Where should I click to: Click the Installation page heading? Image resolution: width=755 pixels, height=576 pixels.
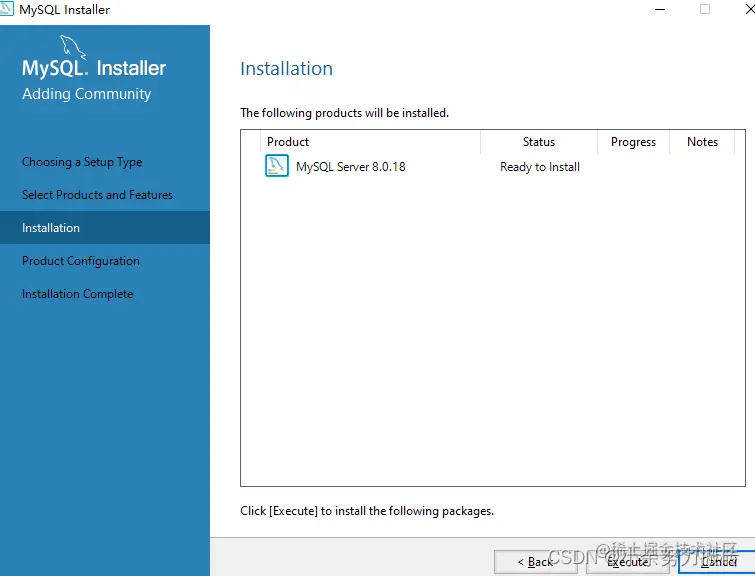pos(286,68)
